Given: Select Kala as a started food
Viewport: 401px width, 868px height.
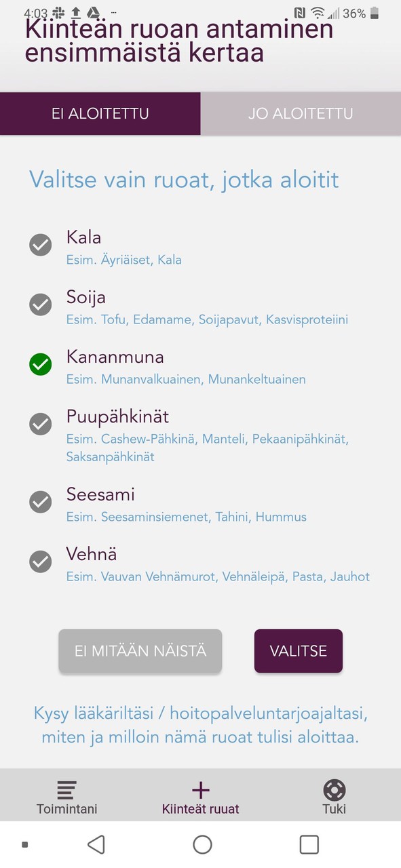Looking at the screenshot, I should pyautogui.click(x=41, y=245).
